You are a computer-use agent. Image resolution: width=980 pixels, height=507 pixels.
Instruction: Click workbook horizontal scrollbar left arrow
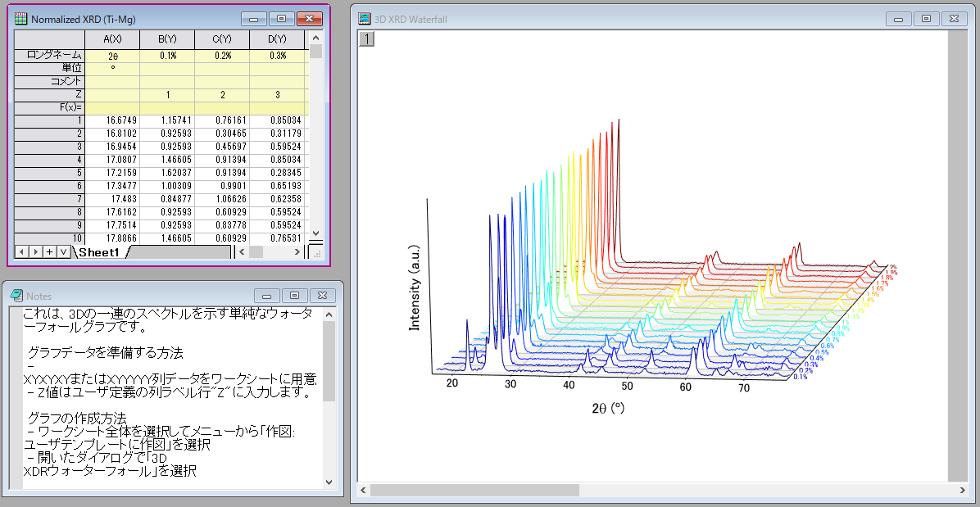click(241, 252)
